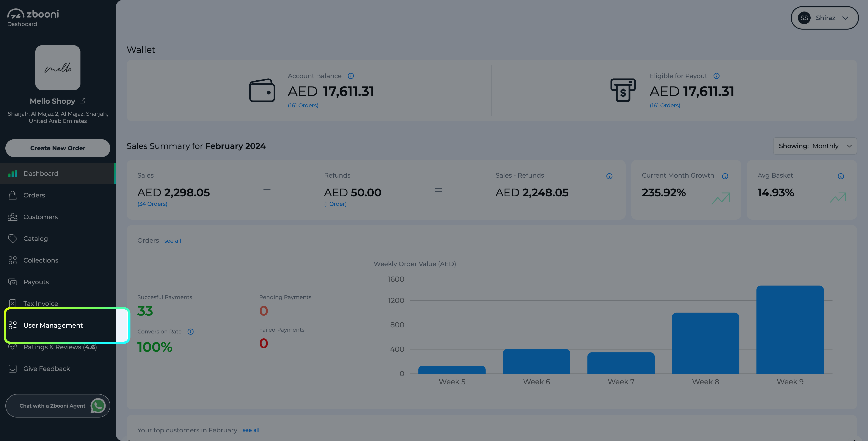This screenshot has height=441, width=868.
Task: Click the Orders shopping bag icon
Action: click(13, 195)
